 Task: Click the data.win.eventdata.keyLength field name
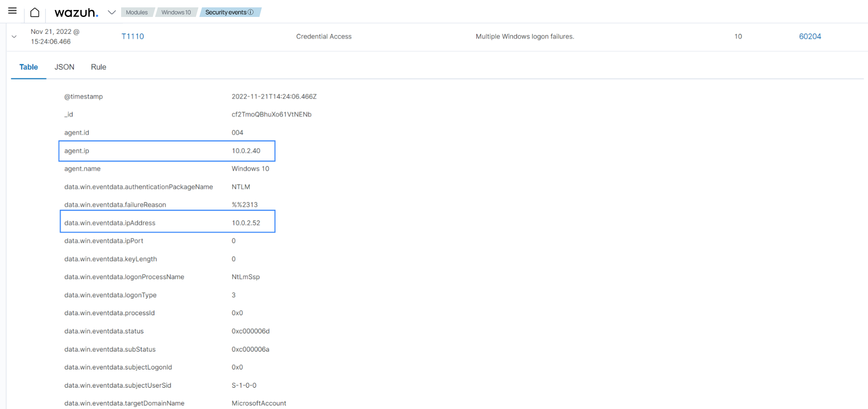(x=111, y=259)
